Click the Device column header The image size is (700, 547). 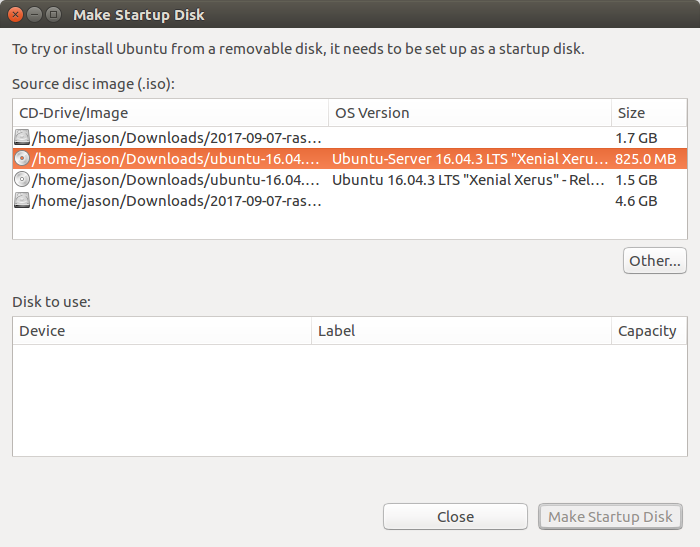[x=162, y=331]
